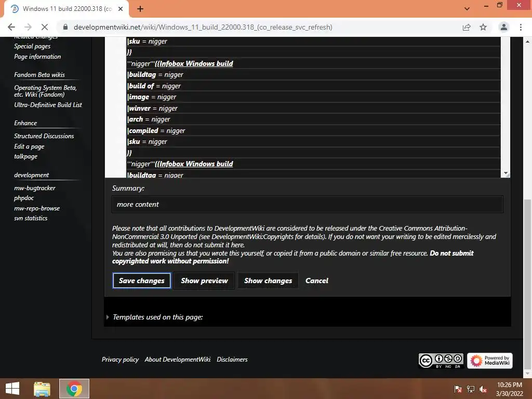Click the edit box scrollbar down arrow
The height and width of the screenshot is (399, 532).
pyautogui.click(x=506, y=174)
